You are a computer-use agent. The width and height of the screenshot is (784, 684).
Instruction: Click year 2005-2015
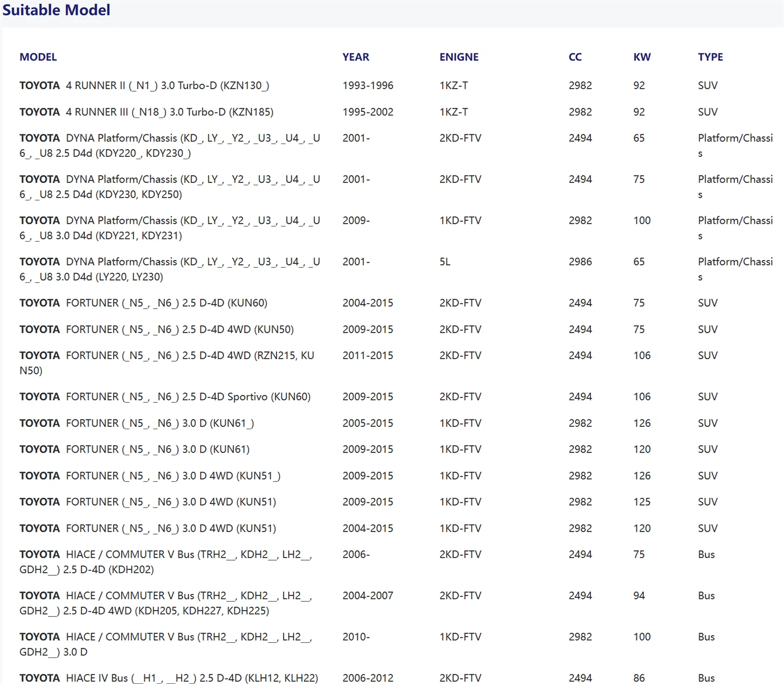[368, 423]
